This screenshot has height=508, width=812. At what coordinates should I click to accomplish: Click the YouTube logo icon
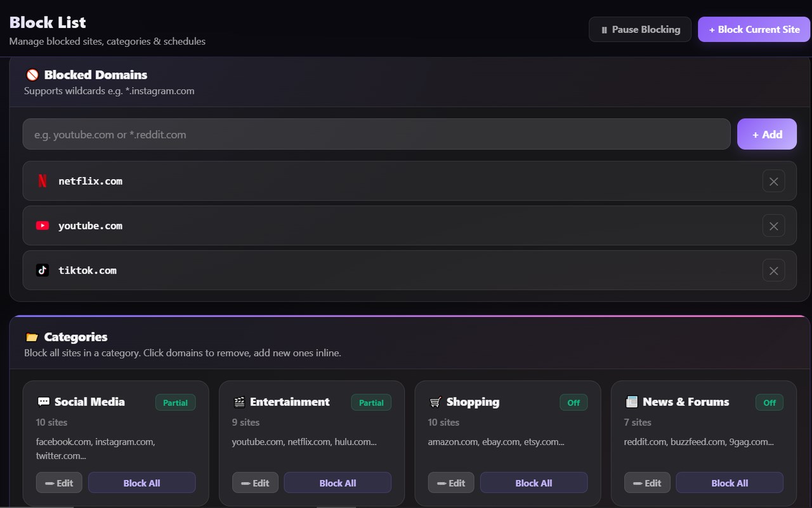(43, 225)
